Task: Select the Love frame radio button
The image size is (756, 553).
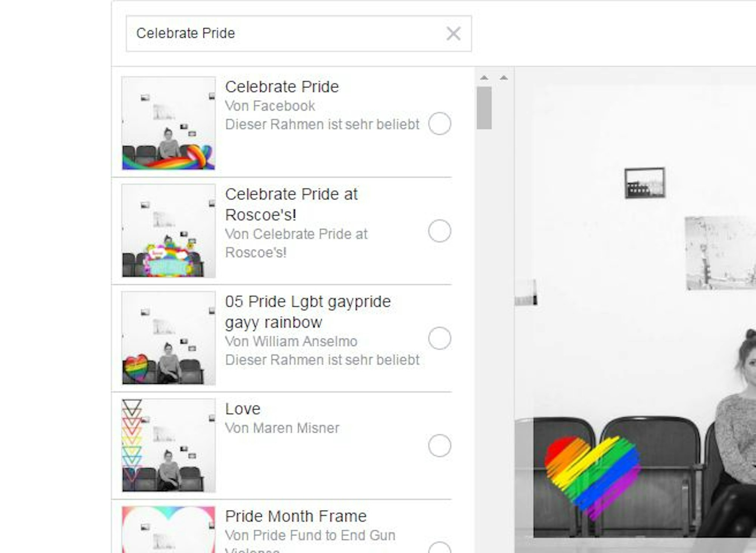Action: pyautogui.click(x=439, y=446)
